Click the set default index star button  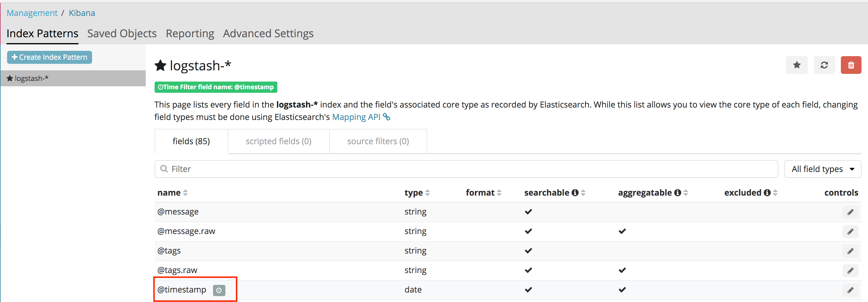click(796, 65)
